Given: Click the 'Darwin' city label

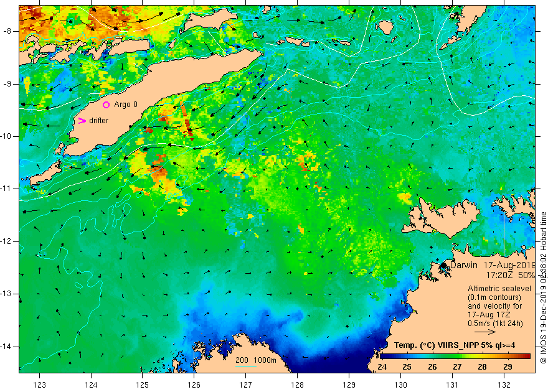Looking at the screenshot, I should pyautogui.click(x=464, y=265).
